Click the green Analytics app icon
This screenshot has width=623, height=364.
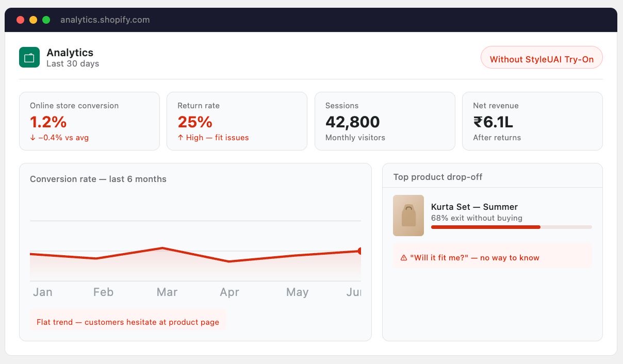tap(29, 57)
